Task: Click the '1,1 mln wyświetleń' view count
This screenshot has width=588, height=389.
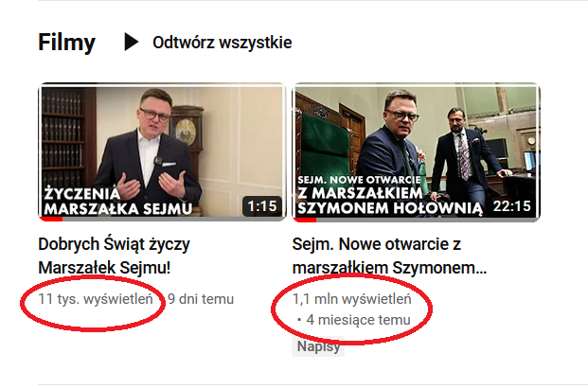Action: (x=351, y=299)
